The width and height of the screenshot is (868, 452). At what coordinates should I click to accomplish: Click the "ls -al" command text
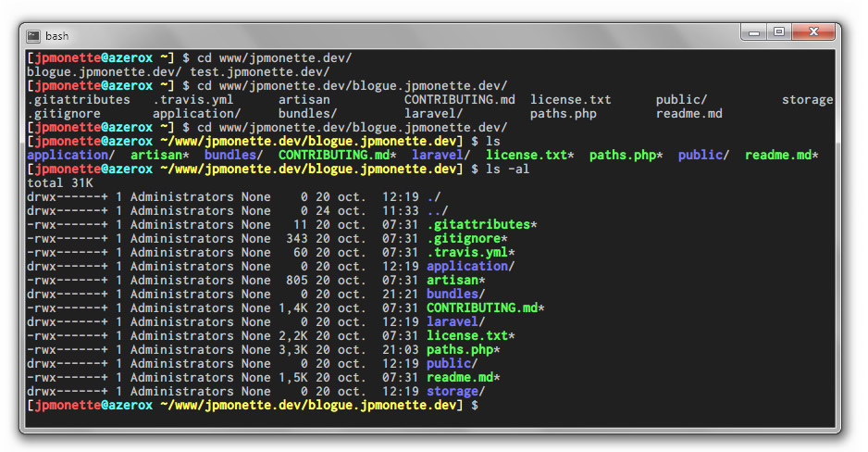coord(506,169)
